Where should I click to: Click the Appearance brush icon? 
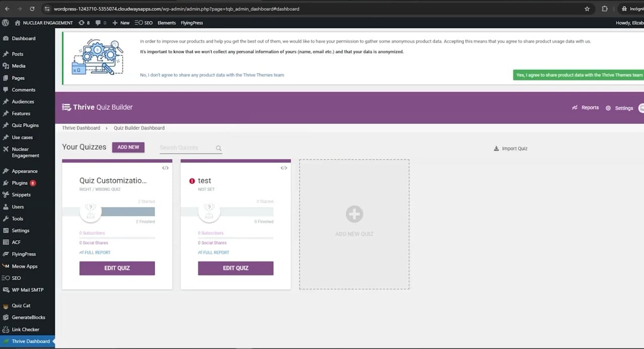(x=6, y=171)
